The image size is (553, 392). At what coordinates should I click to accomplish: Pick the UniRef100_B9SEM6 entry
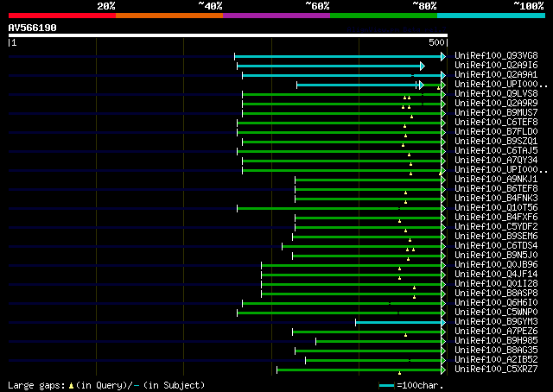(496, 237)
